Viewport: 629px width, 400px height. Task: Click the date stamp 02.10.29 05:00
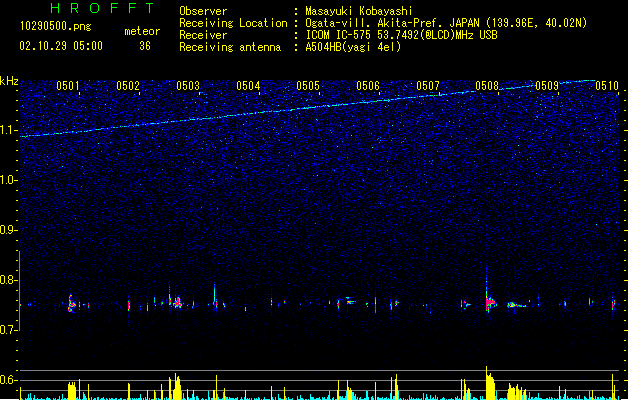[61, 46]
